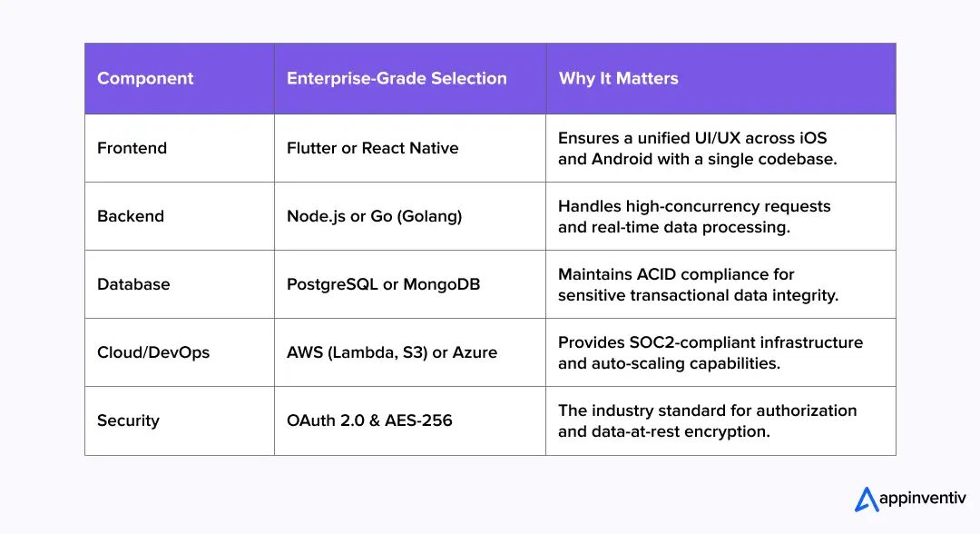Click the unified UI/UX description text
The width and height of the screenshot is (980, 534).
pyautogui.click(x=698, y=148)
